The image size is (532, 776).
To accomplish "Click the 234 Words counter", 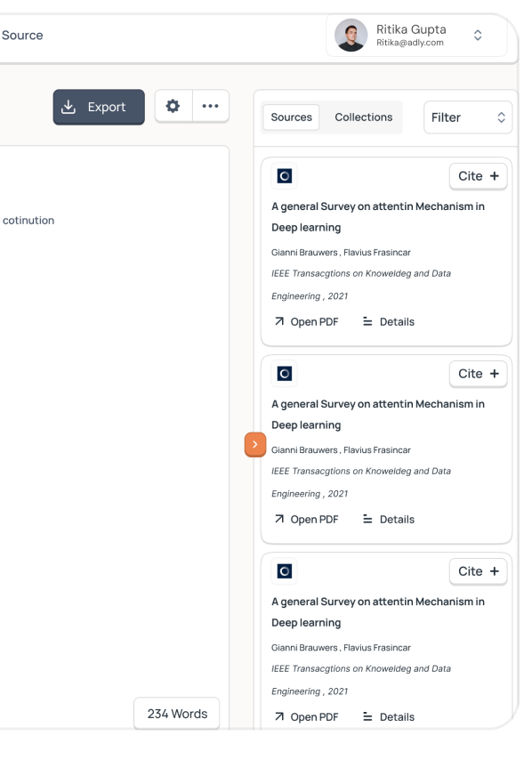I will click(x=177, y=714).
